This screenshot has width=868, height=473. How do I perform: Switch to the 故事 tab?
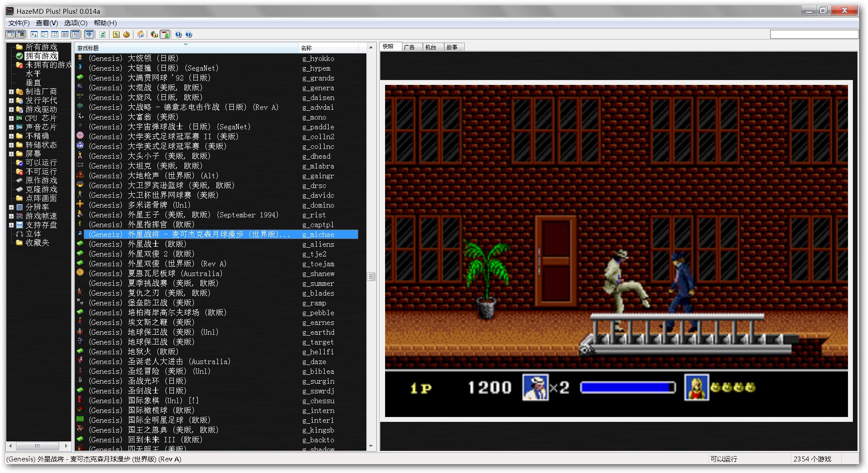click(454, 47)
